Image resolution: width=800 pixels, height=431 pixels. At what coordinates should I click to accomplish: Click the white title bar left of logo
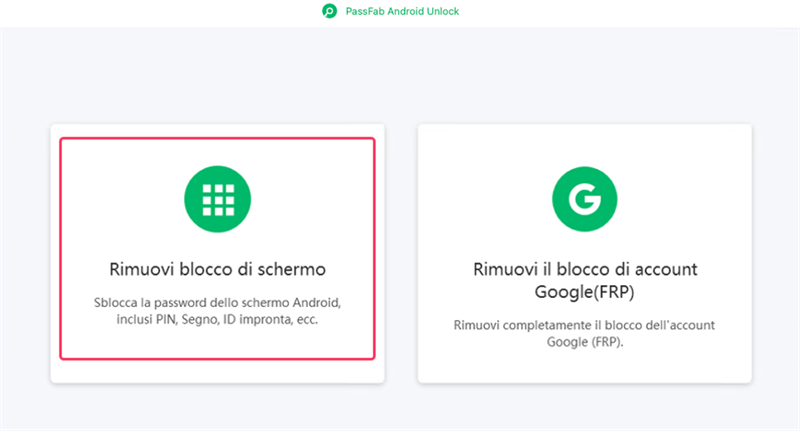pyautogui.click(x=150, y=12)
